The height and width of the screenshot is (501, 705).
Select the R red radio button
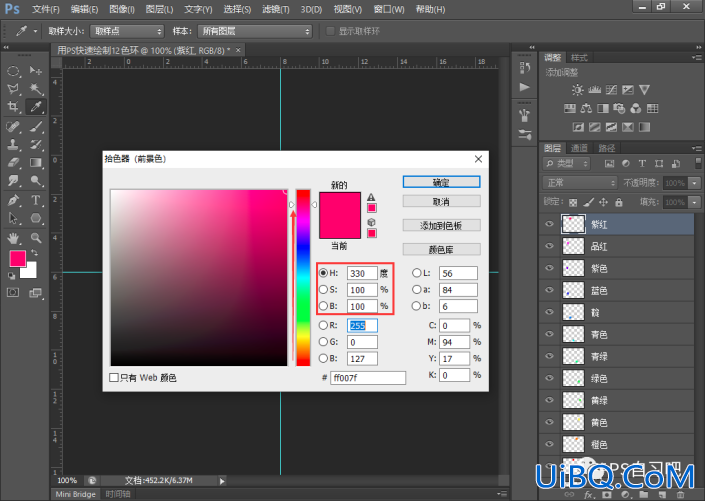pos(323,325)
